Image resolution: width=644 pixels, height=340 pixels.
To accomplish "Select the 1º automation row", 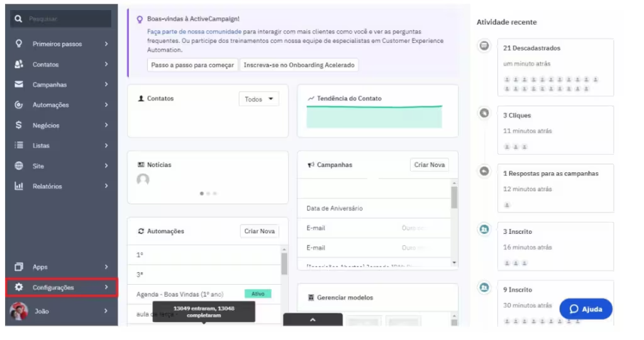I will (204, 255).
